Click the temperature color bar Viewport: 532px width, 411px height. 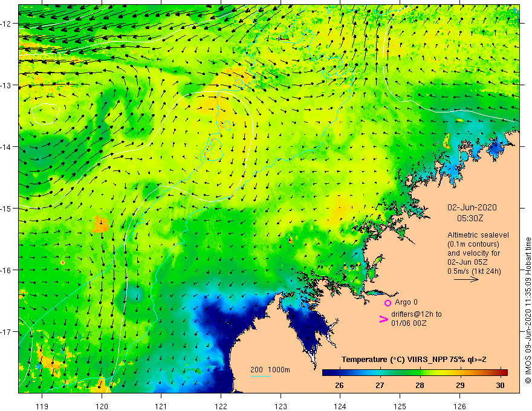tap(415, 373)
